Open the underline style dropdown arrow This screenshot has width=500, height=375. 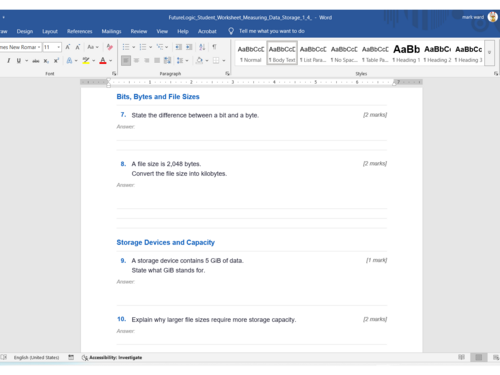[26, 61]
